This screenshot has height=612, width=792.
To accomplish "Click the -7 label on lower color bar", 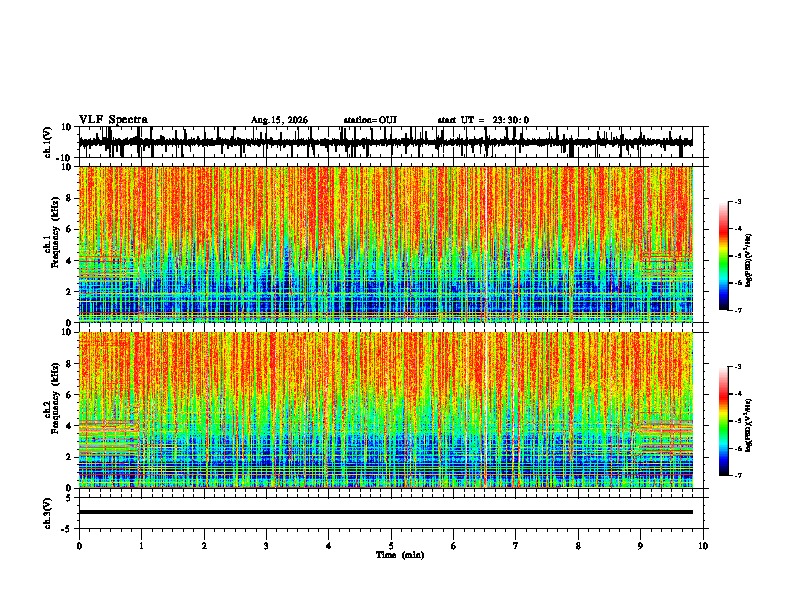I will tap(737, 475).
